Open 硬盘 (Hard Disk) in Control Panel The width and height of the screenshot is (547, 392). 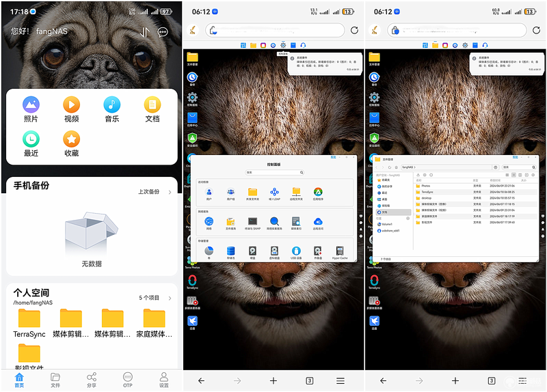click(252, 253)
